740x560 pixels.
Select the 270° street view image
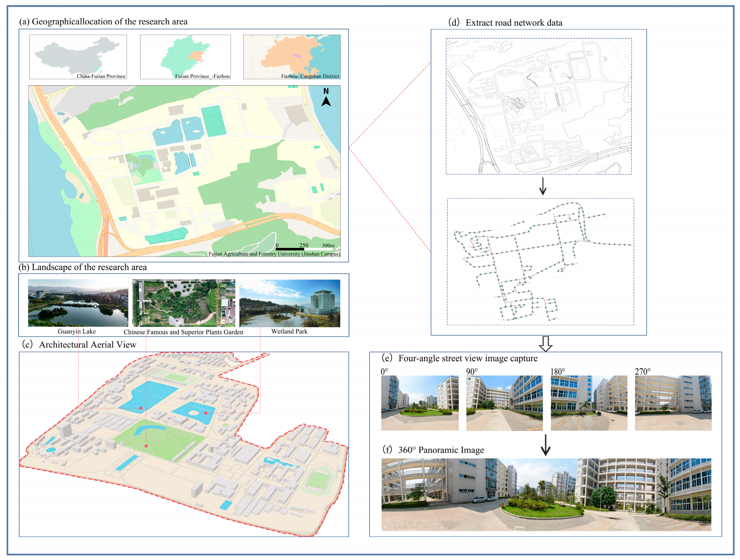(x=673, y=403)
